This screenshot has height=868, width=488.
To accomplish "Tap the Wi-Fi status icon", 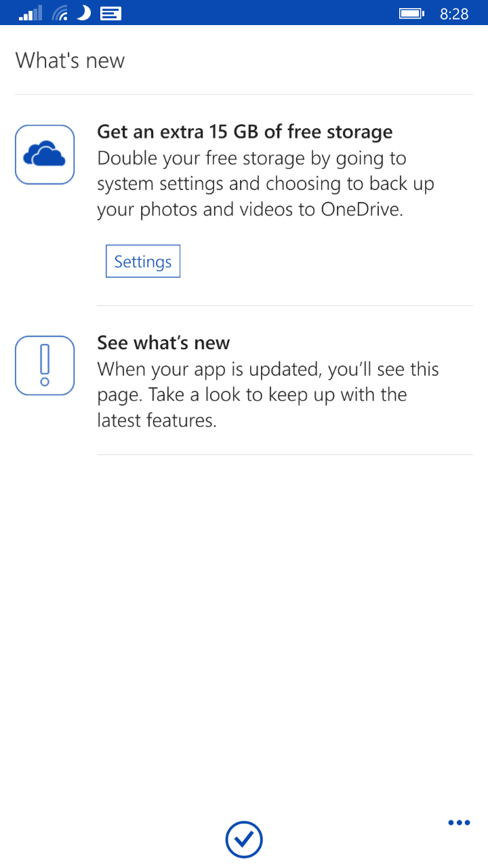I will (60, 13).
